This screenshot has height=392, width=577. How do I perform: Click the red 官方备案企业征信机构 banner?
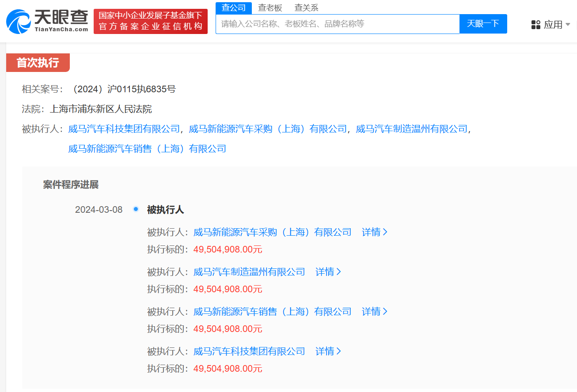point(151,21)
